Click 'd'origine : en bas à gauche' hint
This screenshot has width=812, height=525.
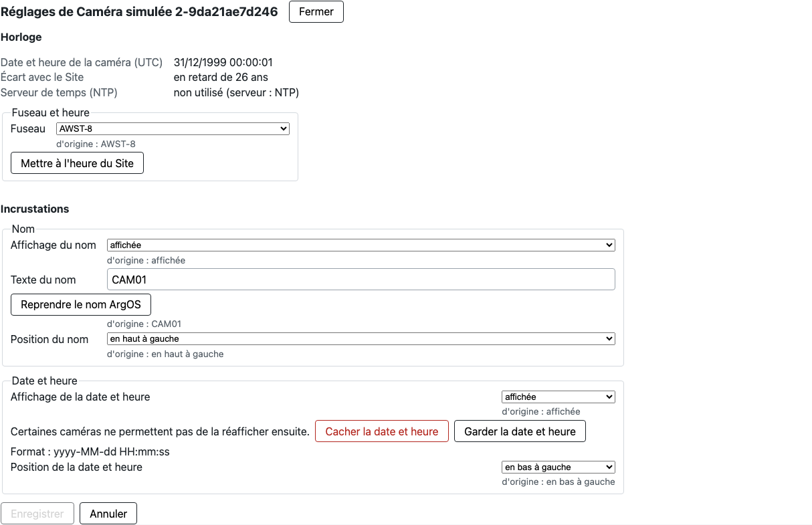pos(559,482)
